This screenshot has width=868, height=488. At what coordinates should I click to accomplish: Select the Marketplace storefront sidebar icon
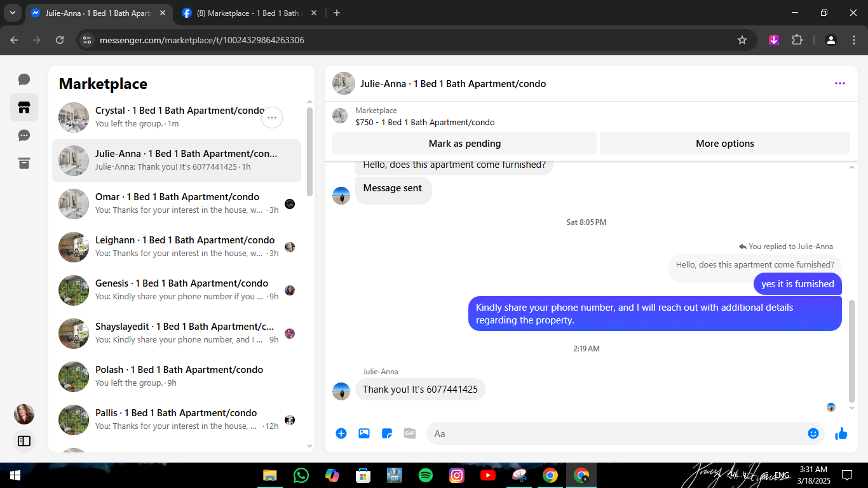[24, 107]
